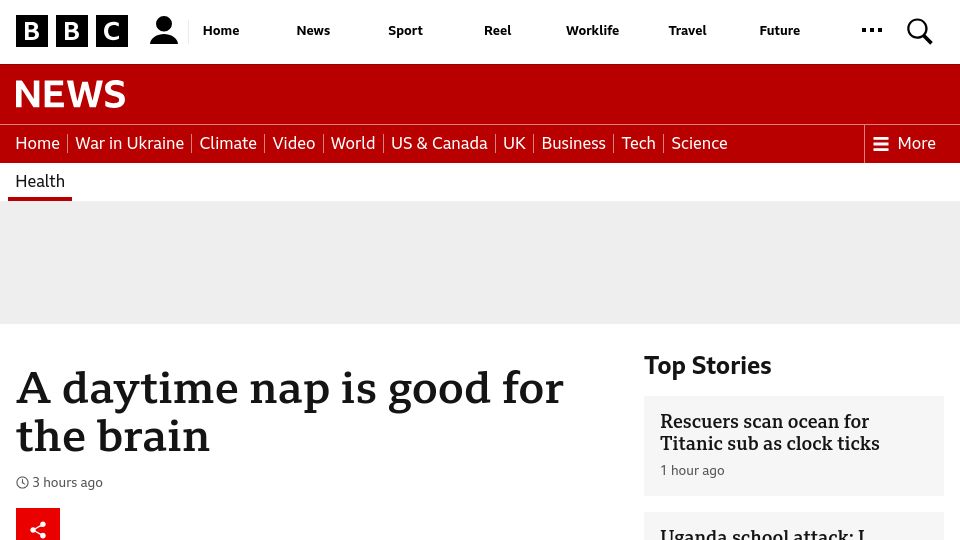Click the '1 hour ago' story timestamp
The height and width of the screenshot is (540, 960).
(x=692, y=470)
